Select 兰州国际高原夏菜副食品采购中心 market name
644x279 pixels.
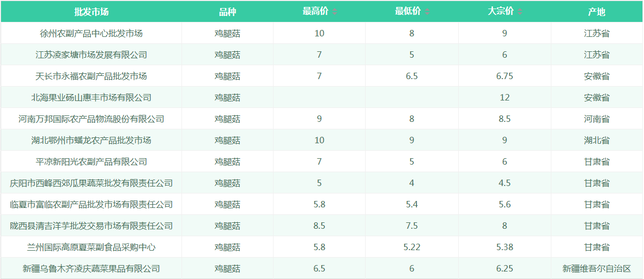(92, 247)
